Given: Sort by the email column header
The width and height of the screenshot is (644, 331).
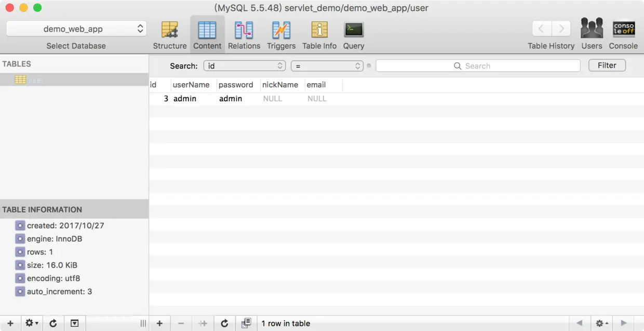Looking at the screenshot, I should click(323, 85).
